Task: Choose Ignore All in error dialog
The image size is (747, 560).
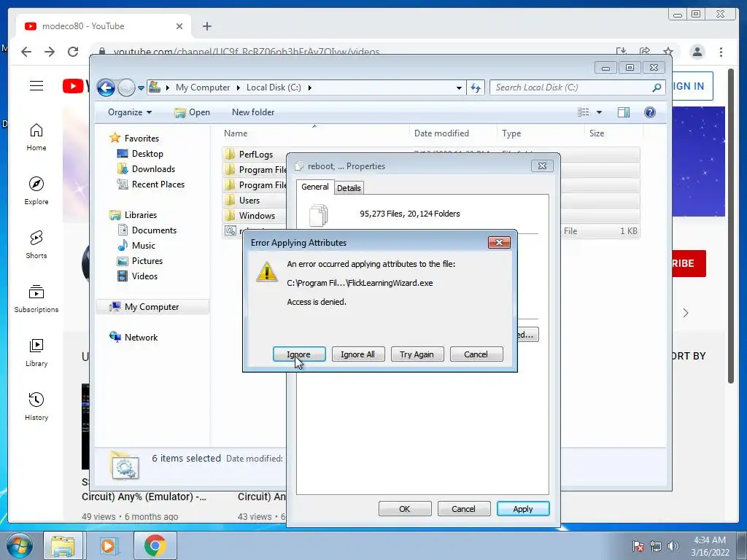Action: coord(357,354)
